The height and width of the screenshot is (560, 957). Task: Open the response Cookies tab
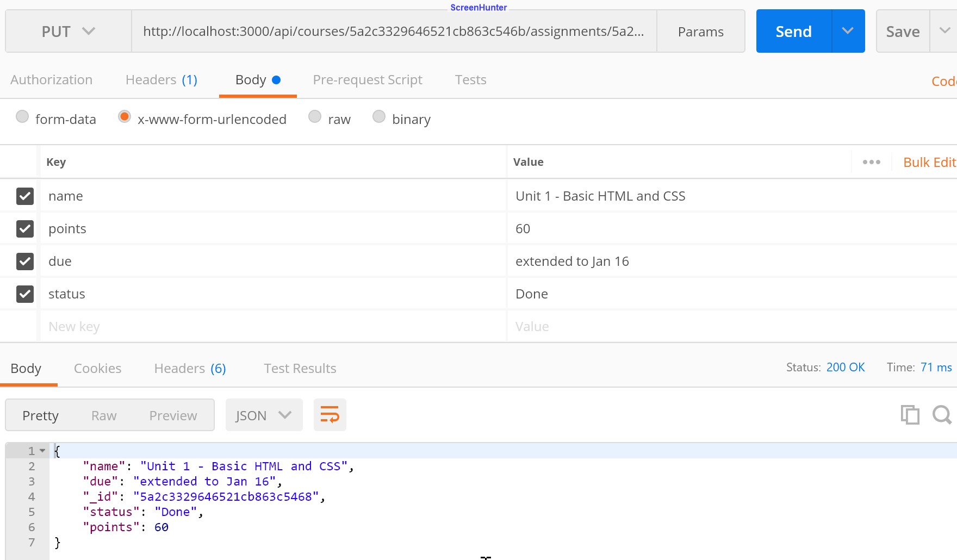[98, 368]
